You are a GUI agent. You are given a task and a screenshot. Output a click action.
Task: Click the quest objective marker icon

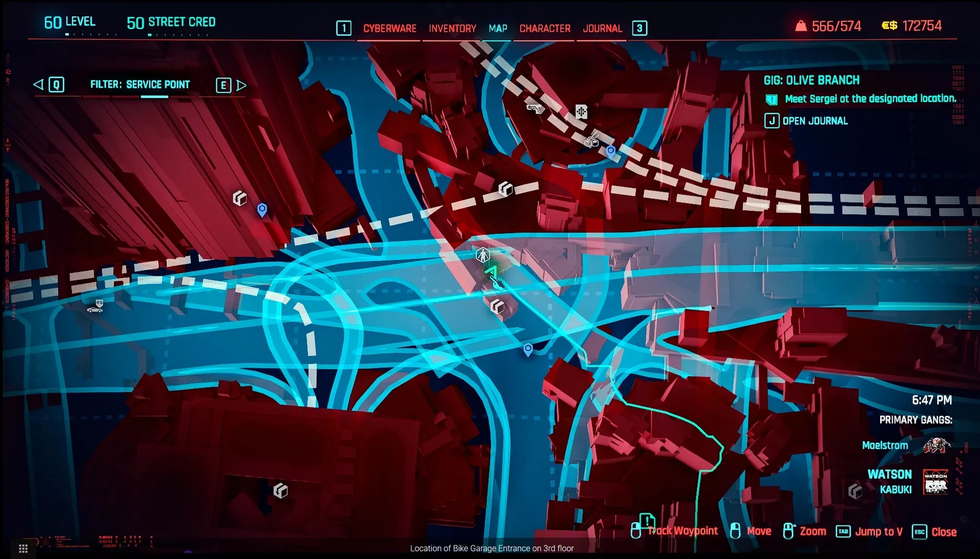point(771,99)
